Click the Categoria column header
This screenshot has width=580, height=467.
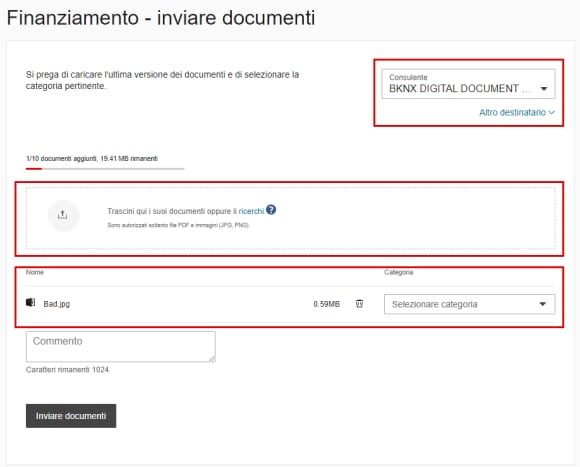[398, 273]
